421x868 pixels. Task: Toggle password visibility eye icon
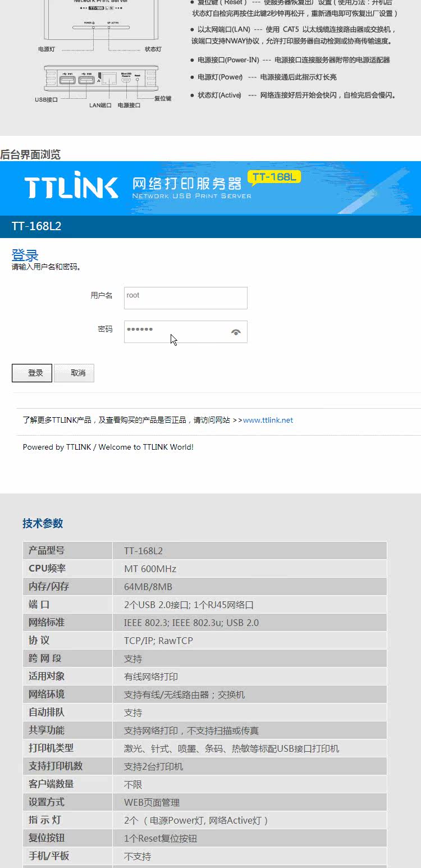click(236, 332)
